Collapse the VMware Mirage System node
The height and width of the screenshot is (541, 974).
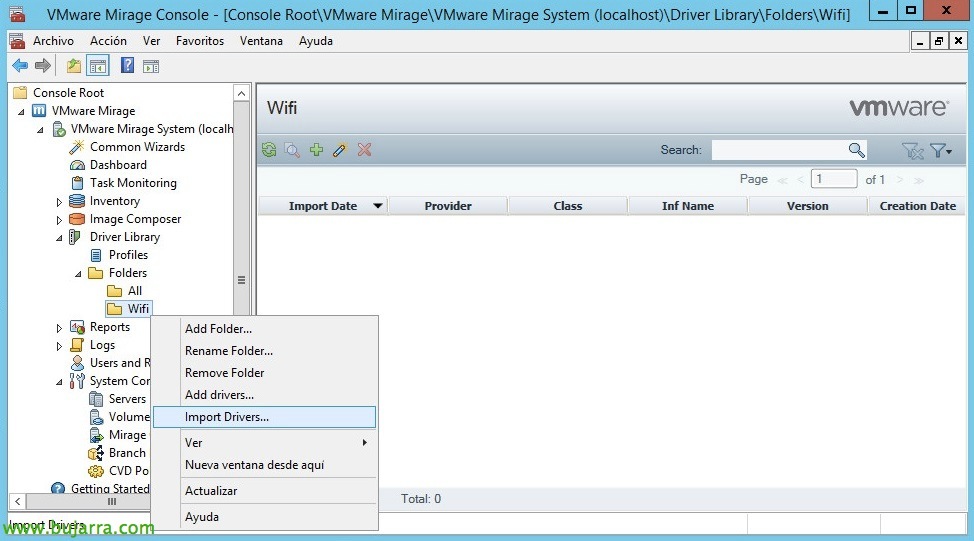(40, 130)
